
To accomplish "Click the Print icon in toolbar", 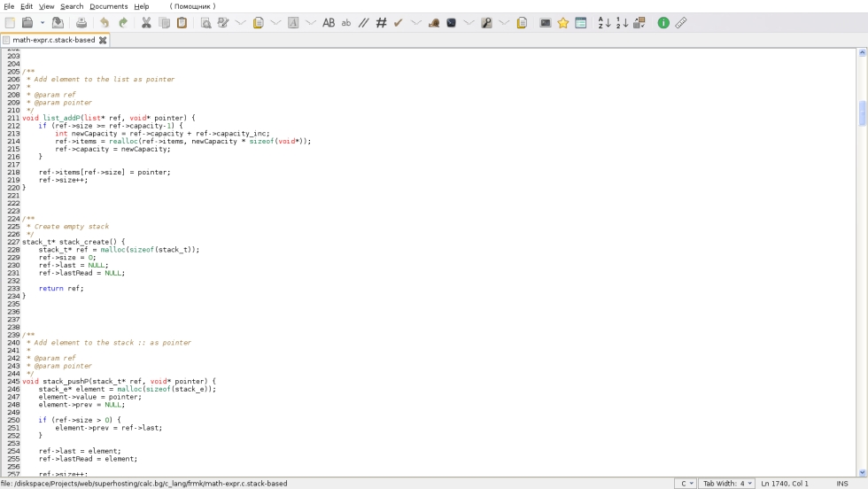I will pyautogui.click(x=81, y=23).
